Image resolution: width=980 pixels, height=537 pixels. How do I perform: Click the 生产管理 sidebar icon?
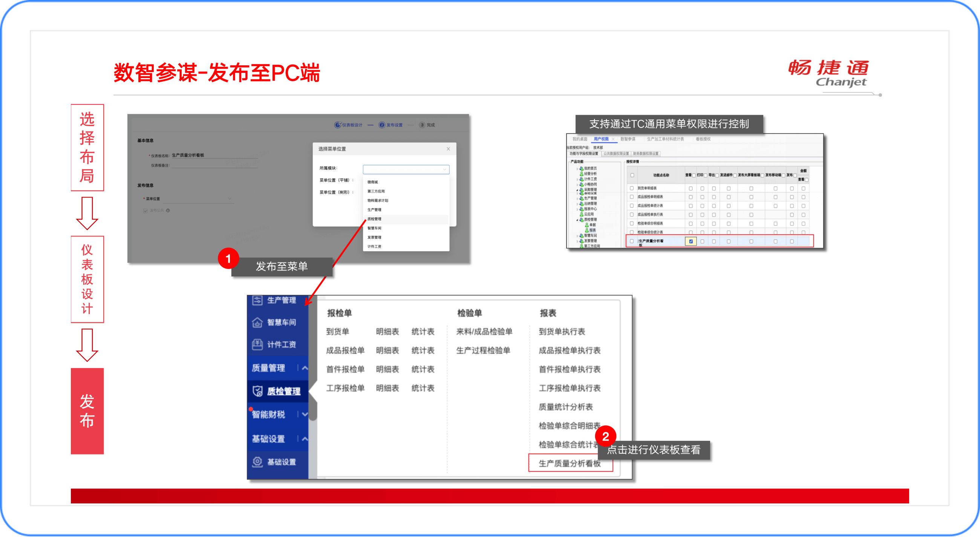click(257, 300)
